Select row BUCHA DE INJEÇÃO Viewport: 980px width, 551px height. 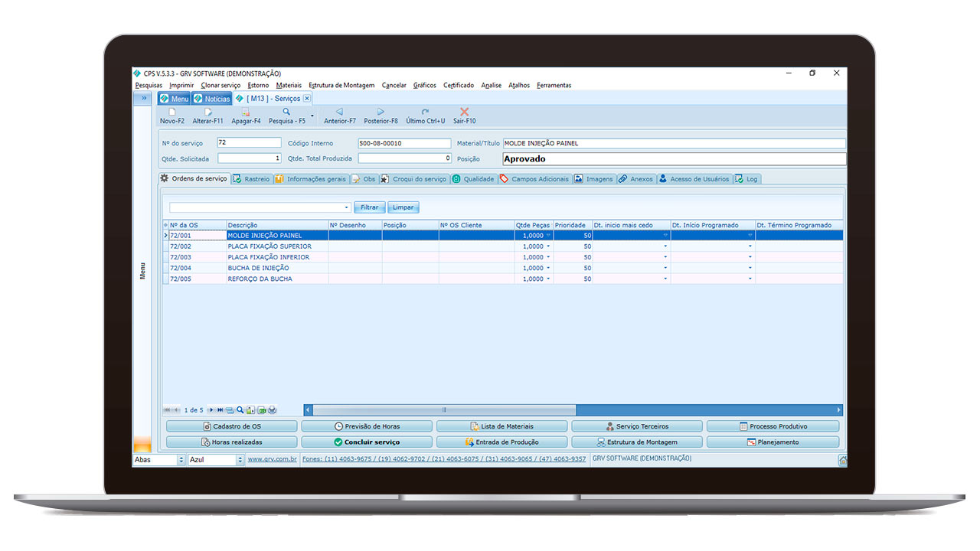502,268
